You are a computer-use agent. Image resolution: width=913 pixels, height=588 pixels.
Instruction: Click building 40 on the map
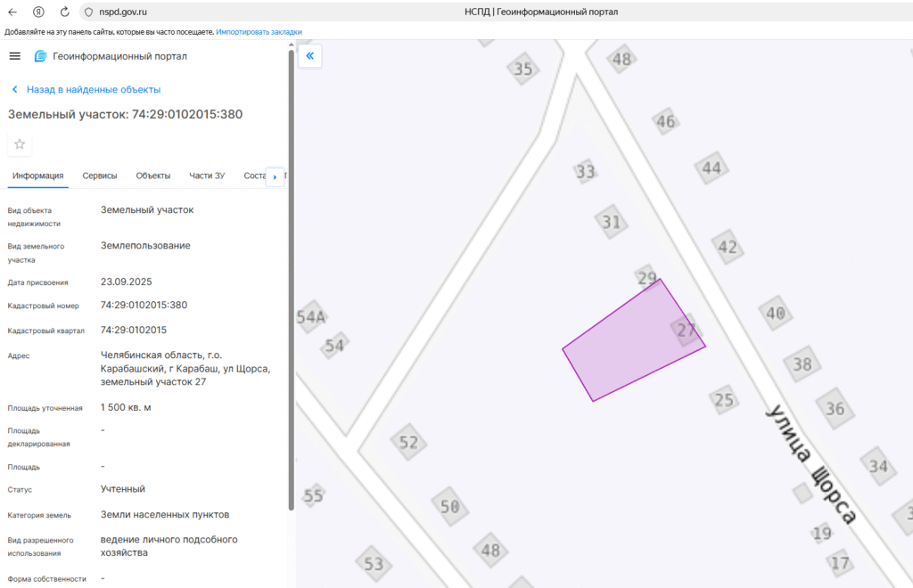point(775,314)
